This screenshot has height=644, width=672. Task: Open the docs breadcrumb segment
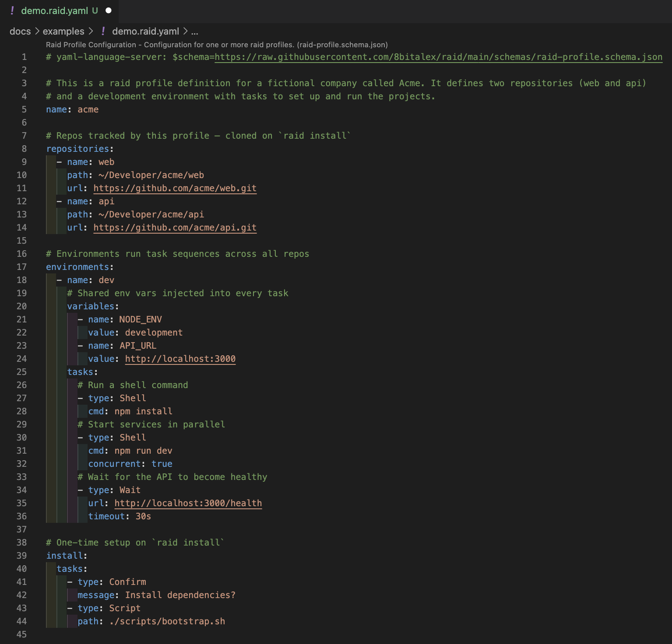tap(20, 31)
